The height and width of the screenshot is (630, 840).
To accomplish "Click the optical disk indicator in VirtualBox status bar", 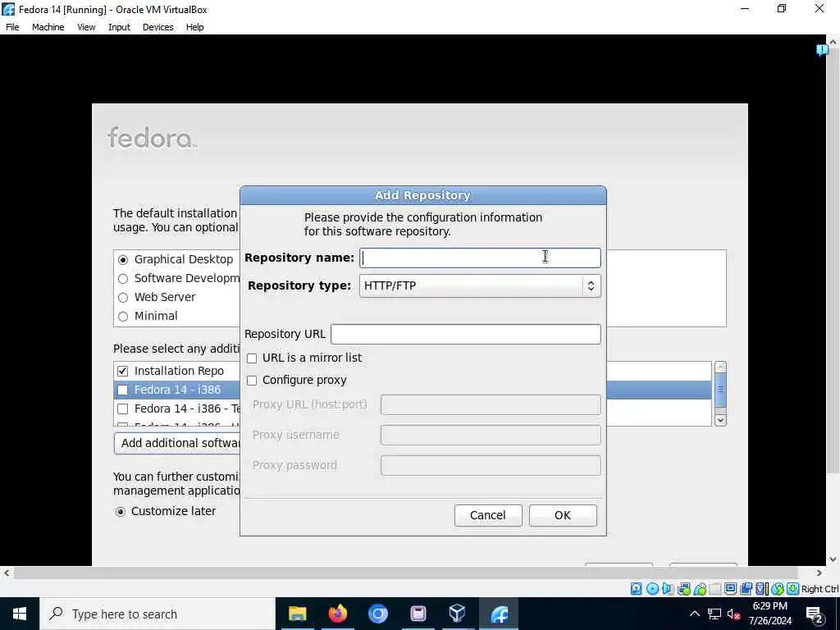I will 652,589.
